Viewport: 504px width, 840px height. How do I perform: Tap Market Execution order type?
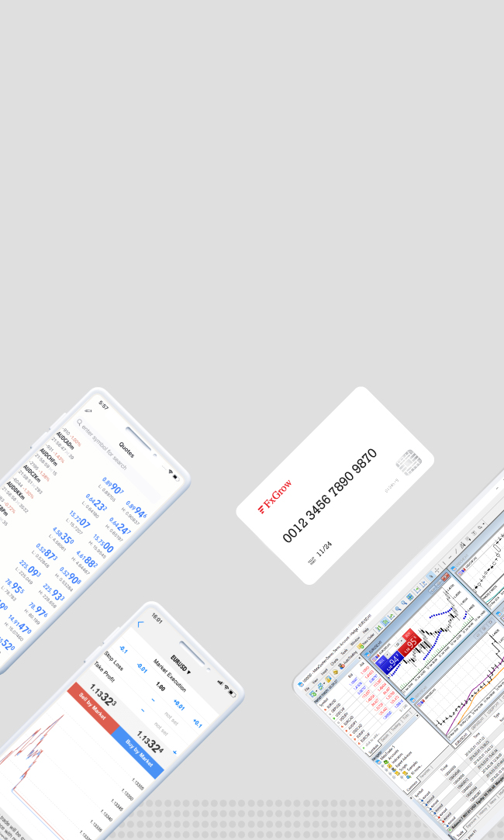click(169, 675)
